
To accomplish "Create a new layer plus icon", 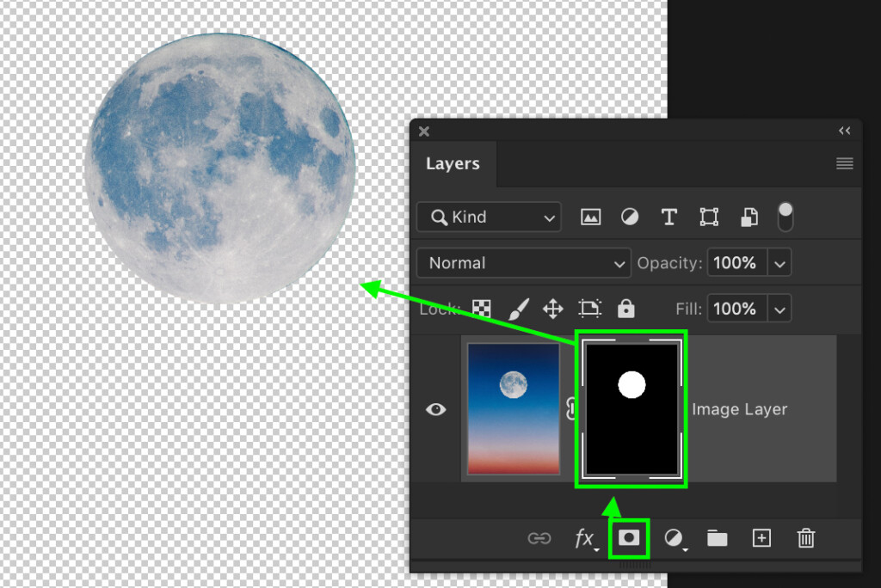I will tap(761, 538).
